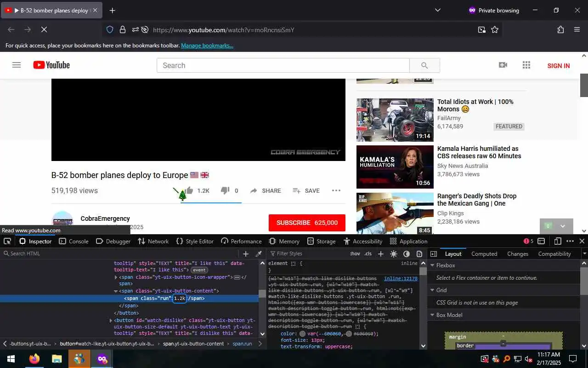
Task: Toggle light color scheme simulation
Action: click(x=394, y=254)
